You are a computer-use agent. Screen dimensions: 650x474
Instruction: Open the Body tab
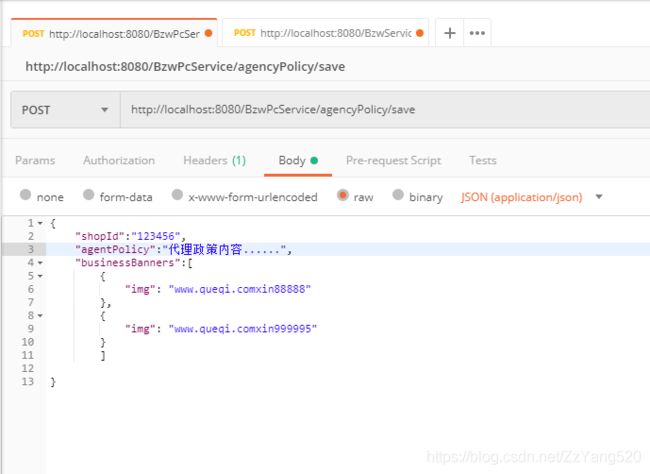298,160
